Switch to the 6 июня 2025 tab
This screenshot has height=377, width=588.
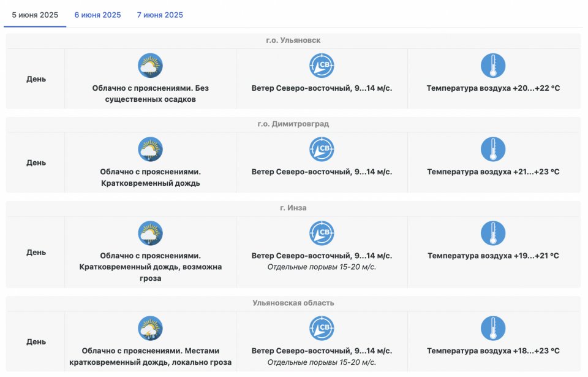[97, 15]
